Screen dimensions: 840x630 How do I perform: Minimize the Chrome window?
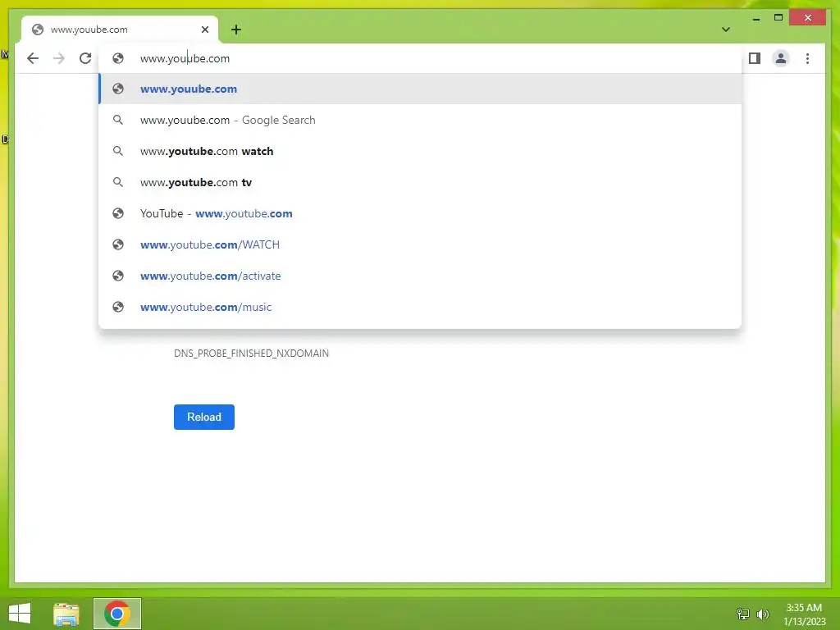(x=756, y=18)
